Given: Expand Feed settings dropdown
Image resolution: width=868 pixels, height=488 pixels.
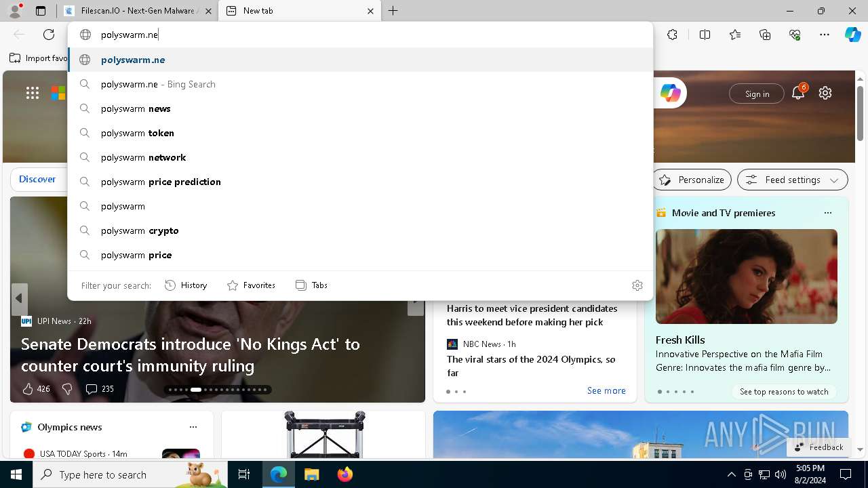Looking at the screenshot, I should click(x=793, y=180).
